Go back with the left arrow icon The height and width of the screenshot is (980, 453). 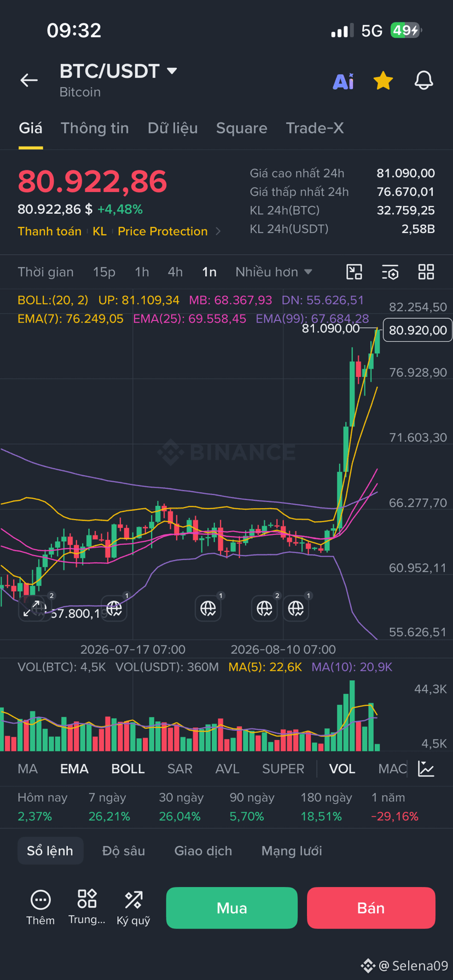click(x=29, y=80)
